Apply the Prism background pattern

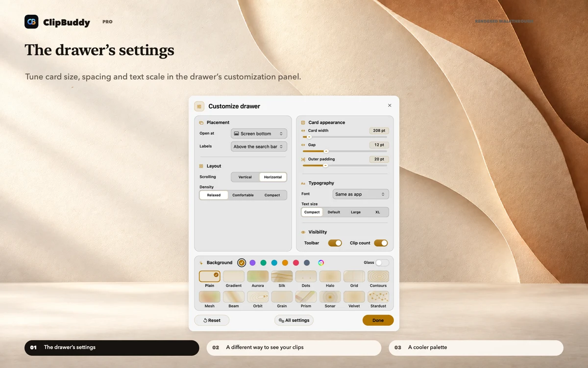tap(306, 296)
